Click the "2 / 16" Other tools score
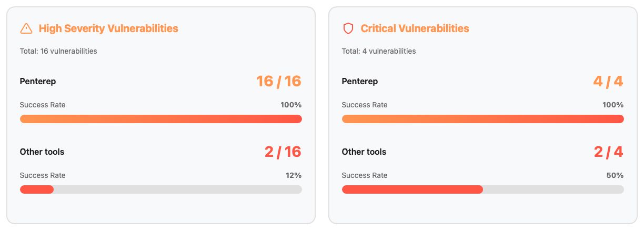 click(x=283, y=152)
